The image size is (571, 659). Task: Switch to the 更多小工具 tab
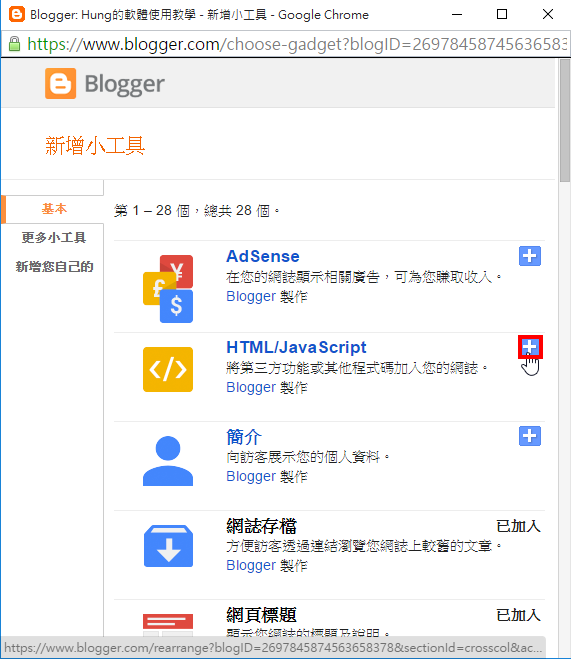54,237
